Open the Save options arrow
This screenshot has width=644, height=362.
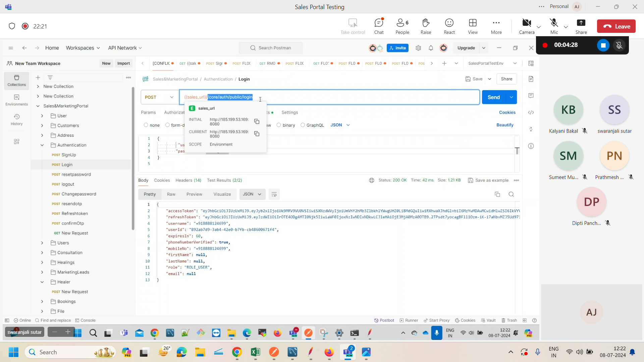[489, 79]
